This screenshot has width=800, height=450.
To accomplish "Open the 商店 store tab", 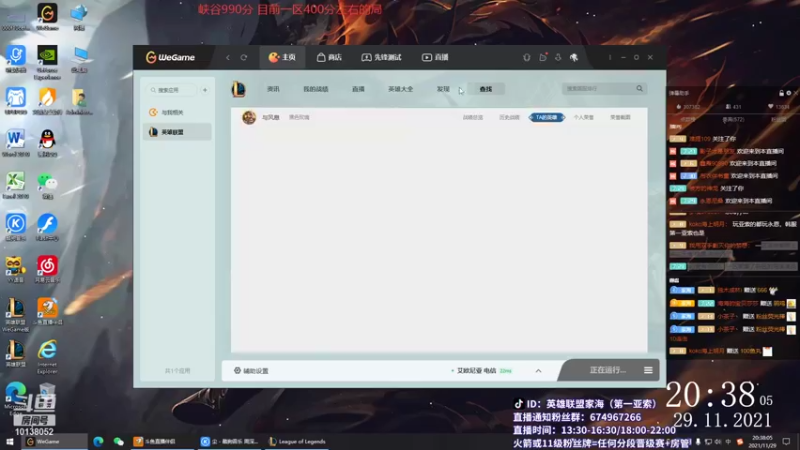I will tap(329, 57).
